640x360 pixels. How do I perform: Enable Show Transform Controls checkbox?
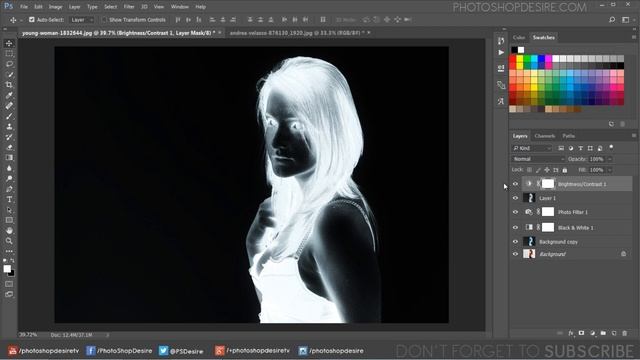[x=104, y=20]
